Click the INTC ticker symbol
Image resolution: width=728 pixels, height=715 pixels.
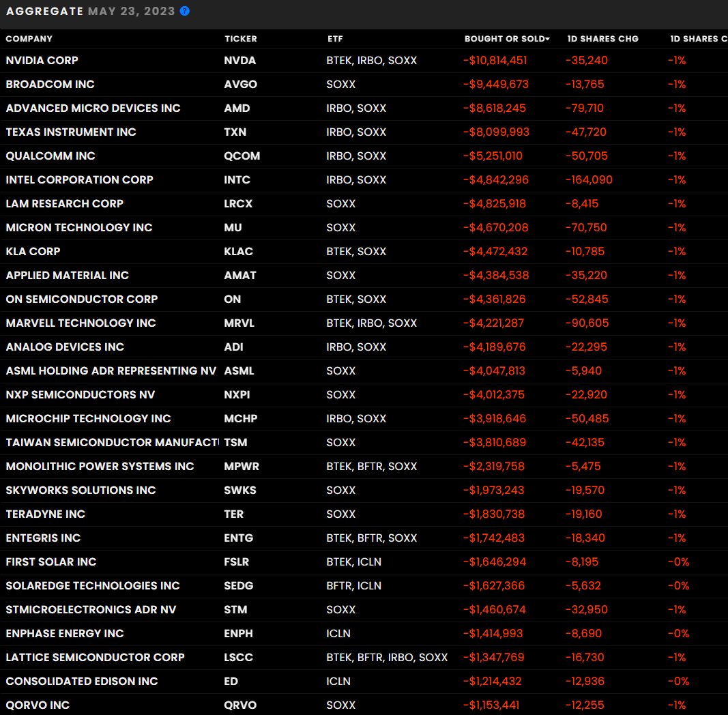237,179
